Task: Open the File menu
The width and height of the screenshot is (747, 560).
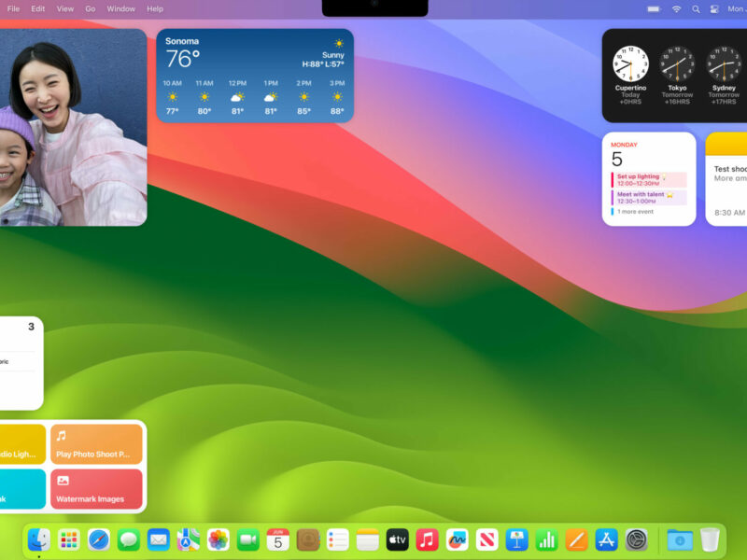Action: (x=13, y=9)
